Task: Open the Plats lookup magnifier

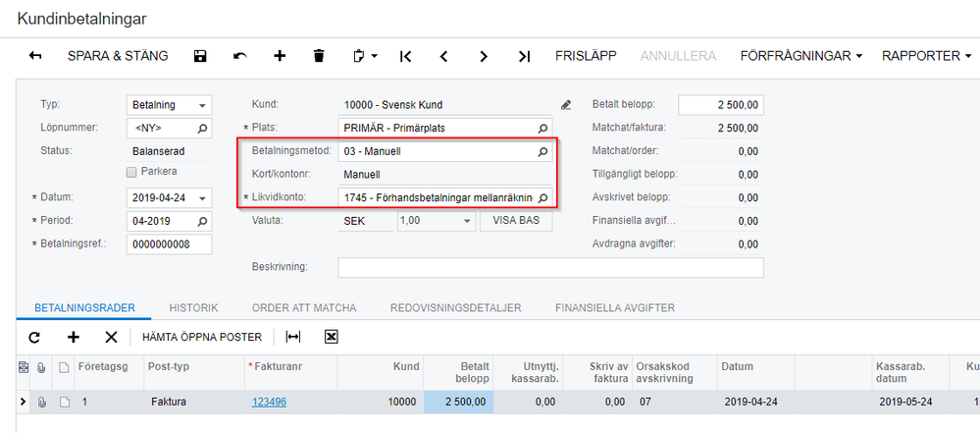Action: (542, 128)
